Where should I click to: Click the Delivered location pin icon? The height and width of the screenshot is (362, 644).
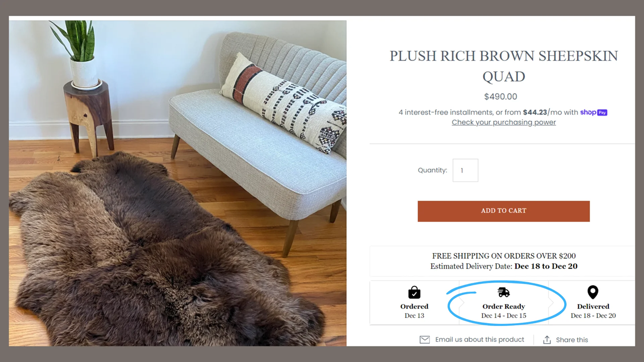point(592,292)
